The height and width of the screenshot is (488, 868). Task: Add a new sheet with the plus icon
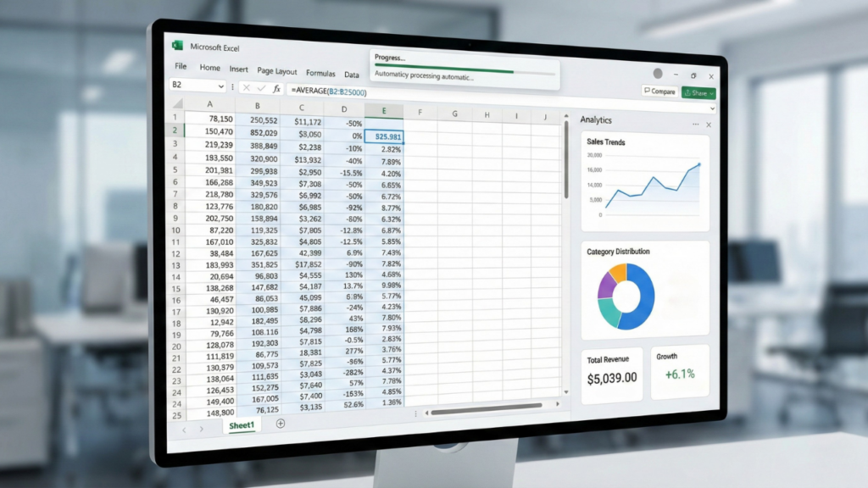281,423
